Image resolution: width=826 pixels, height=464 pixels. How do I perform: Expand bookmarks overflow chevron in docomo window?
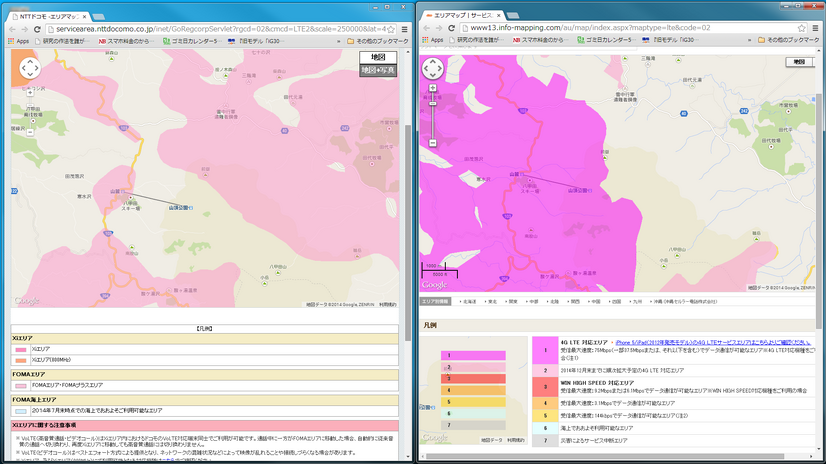point(338,41)
